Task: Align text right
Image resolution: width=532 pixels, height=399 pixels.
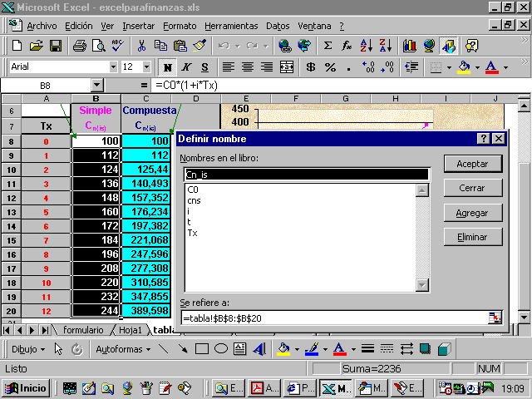Action: (267, 67)
